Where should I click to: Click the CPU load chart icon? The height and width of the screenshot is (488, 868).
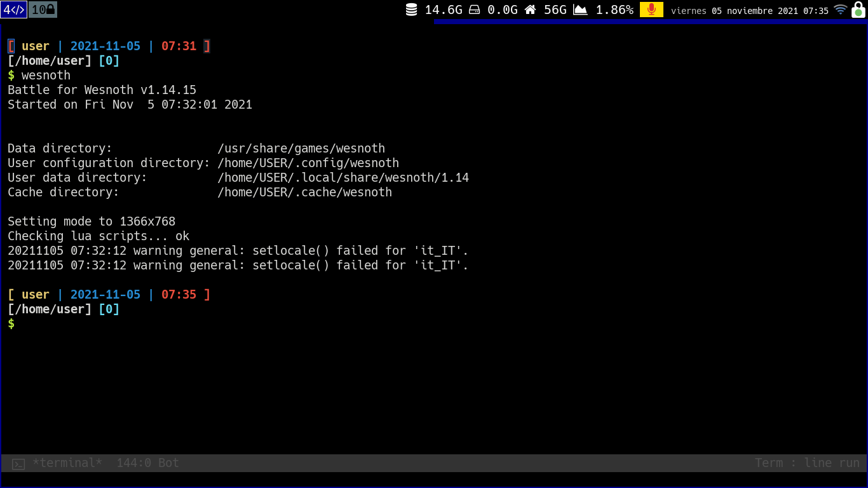(x=580, y=10)
